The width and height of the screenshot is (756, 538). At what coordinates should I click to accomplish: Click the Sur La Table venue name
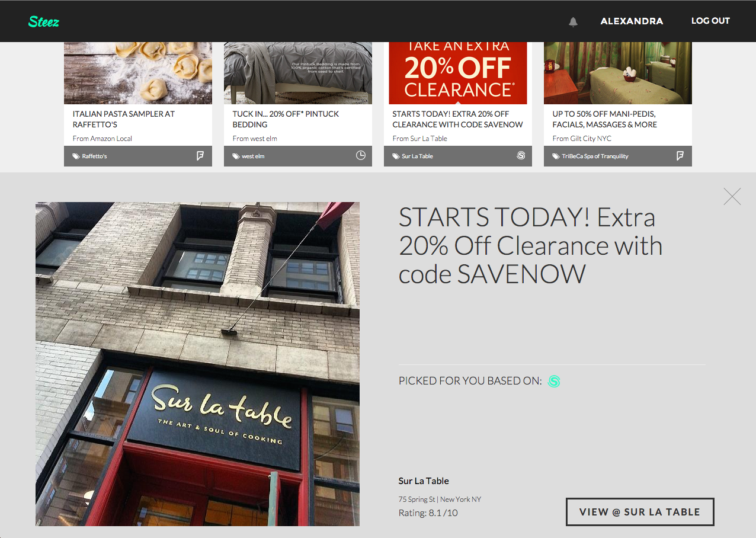tap(424, 481)
